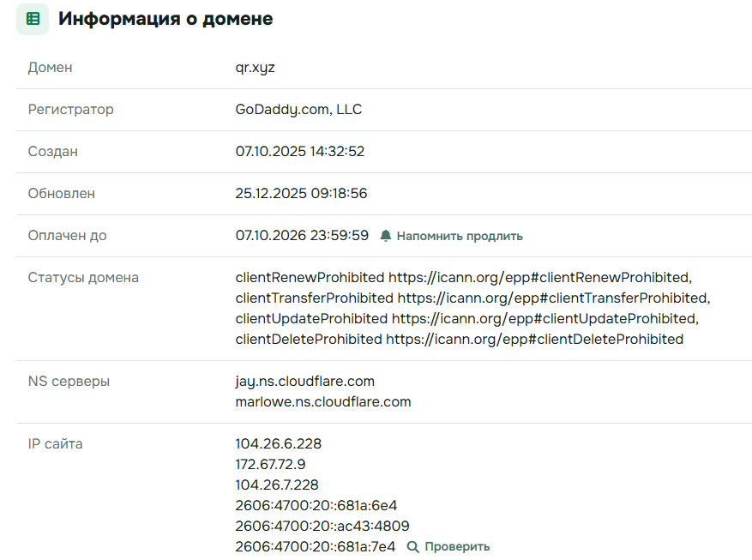Click the heading Информация о домене
Image resolution: width=752 pixels, height=560 pixels.
165,19
